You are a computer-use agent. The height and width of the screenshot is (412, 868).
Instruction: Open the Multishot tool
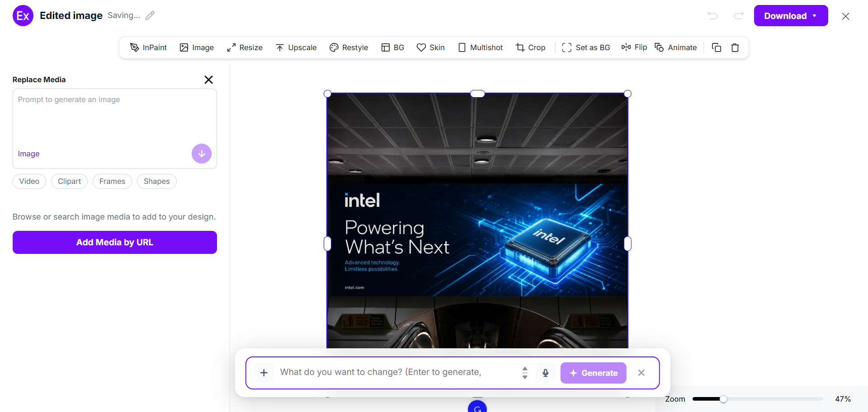click(480, 47)
